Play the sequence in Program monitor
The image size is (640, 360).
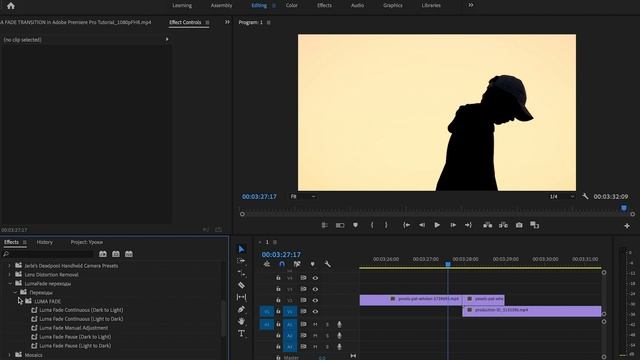[x=437, y=225]
